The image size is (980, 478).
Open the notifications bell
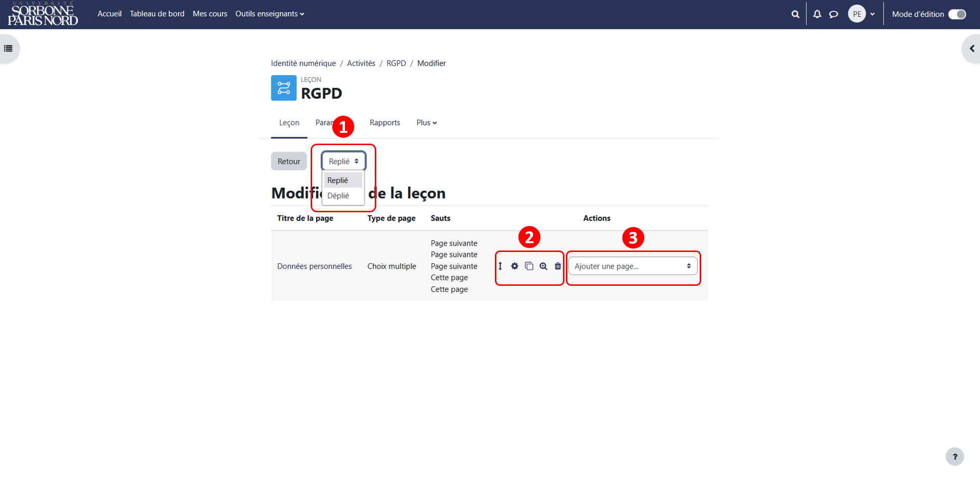[x=817, y=14]
